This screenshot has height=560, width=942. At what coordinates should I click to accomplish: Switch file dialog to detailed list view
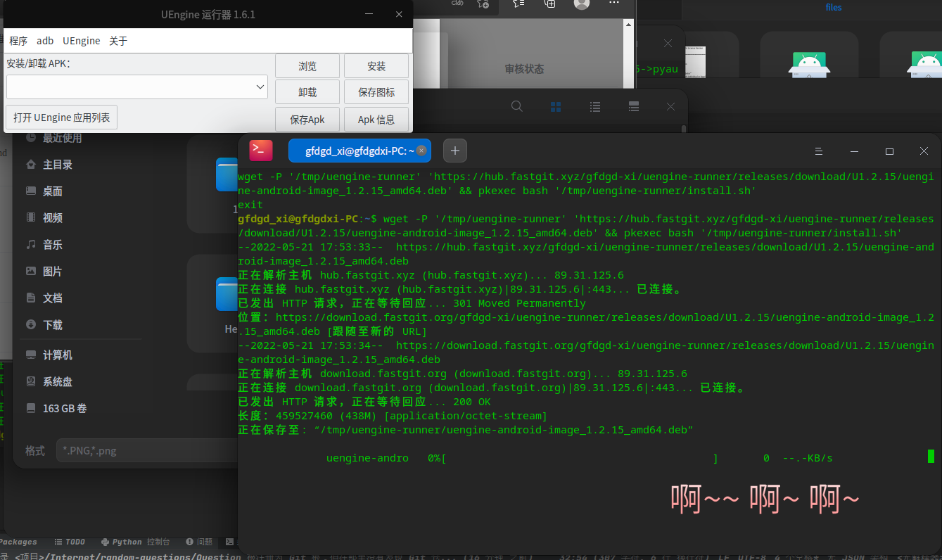coord(634,106)
